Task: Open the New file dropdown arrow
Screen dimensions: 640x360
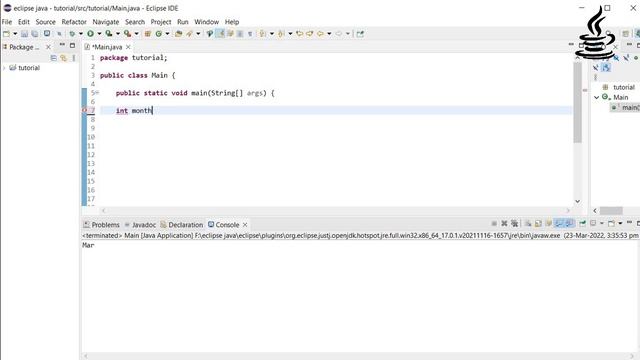Action: click(x=15, y=34)
